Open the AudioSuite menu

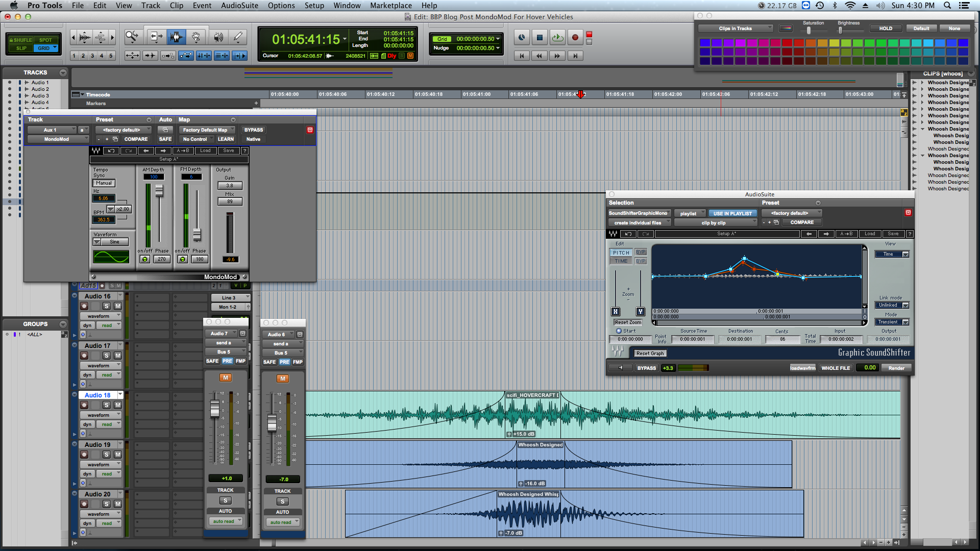point(239,6)
